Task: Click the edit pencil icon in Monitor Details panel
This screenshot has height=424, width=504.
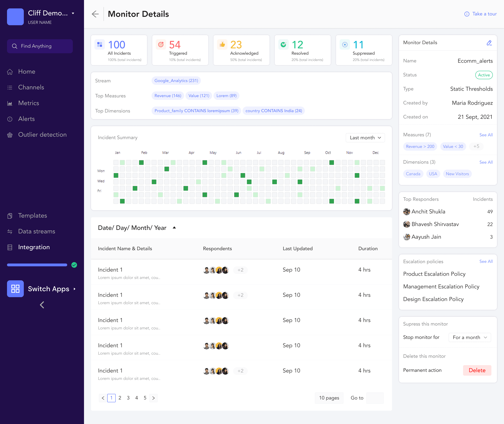Action: click(x=489, y=43)
